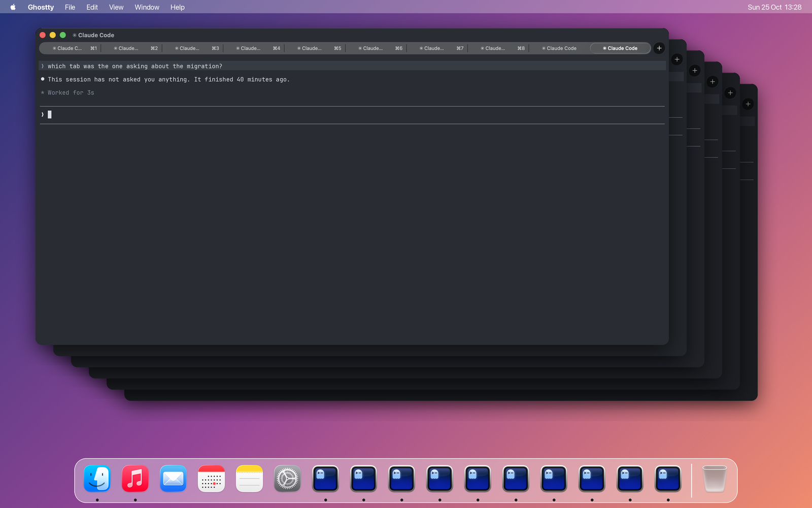Open the Ghostty application menu
Image resolution: width=812 pixels, height=508 pixels.
click(41, 7)
